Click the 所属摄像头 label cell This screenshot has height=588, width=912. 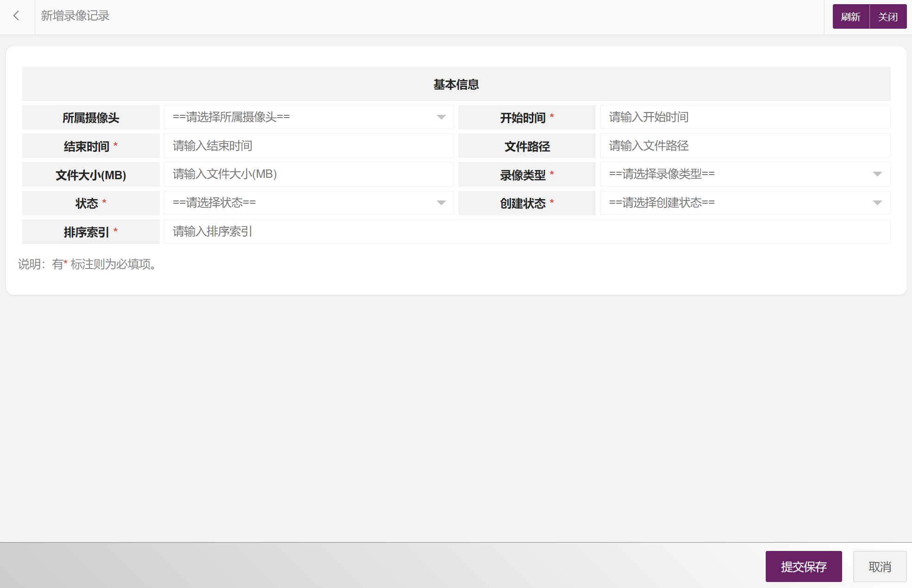91,118
